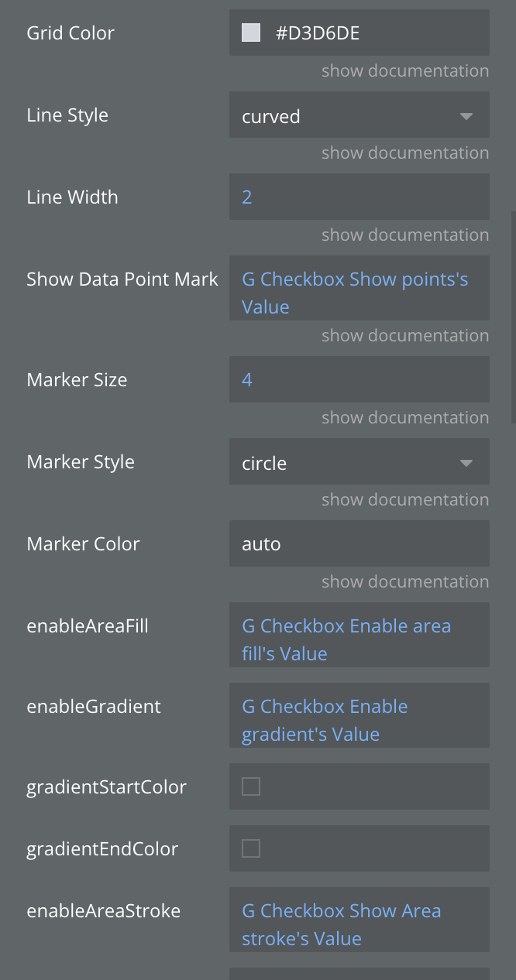Show documentation for Line Width
Viewport: 516px width, 980px height.
pyautogui.click(x=405, y=235)
